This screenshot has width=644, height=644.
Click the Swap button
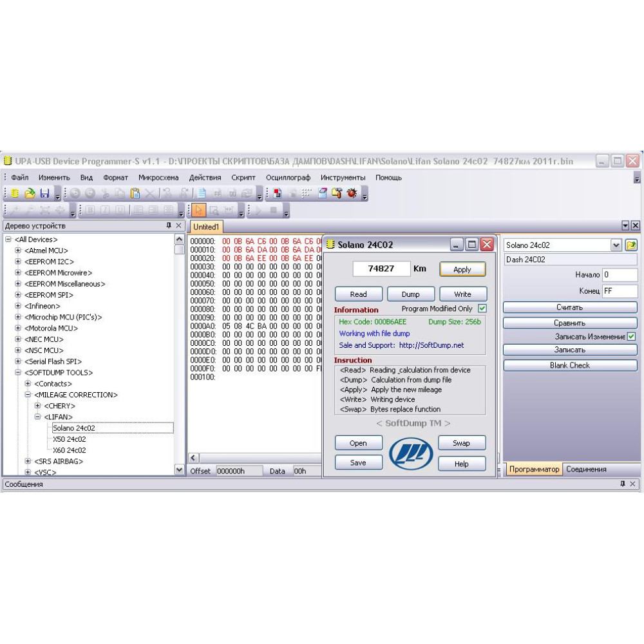(x=462, y=443)
